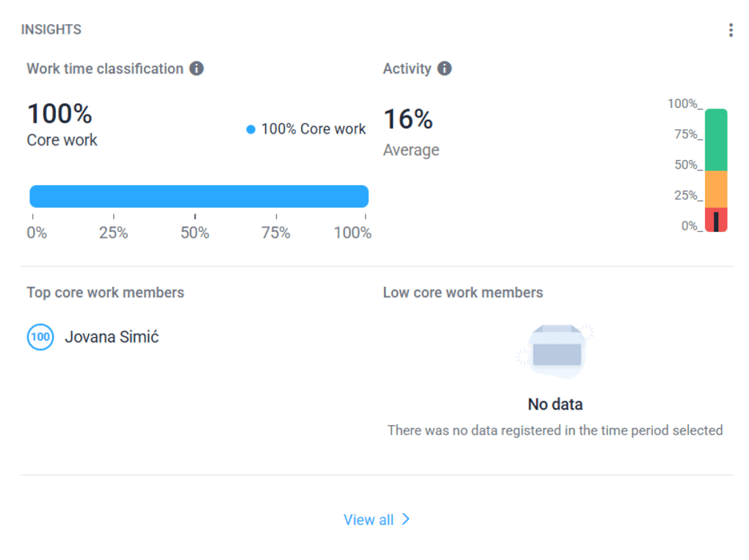The height and width of the screenshot is (560, 749).
Task: Click the Work time classification info icon
Action: 196,68
